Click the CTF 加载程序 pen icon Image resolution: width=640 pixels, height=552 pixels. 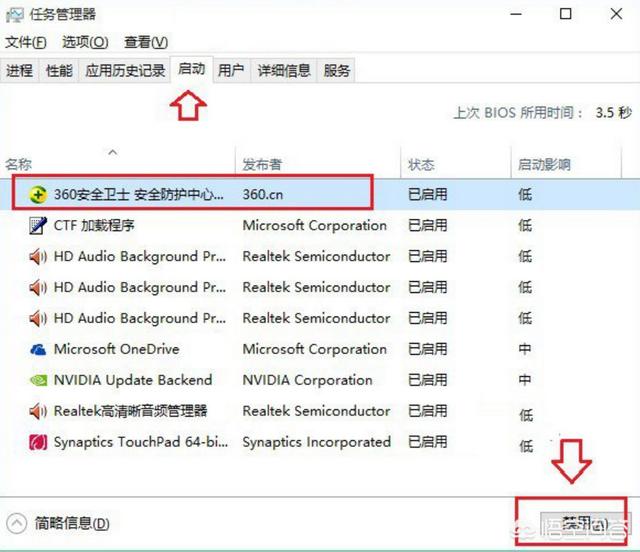(38, 225)
